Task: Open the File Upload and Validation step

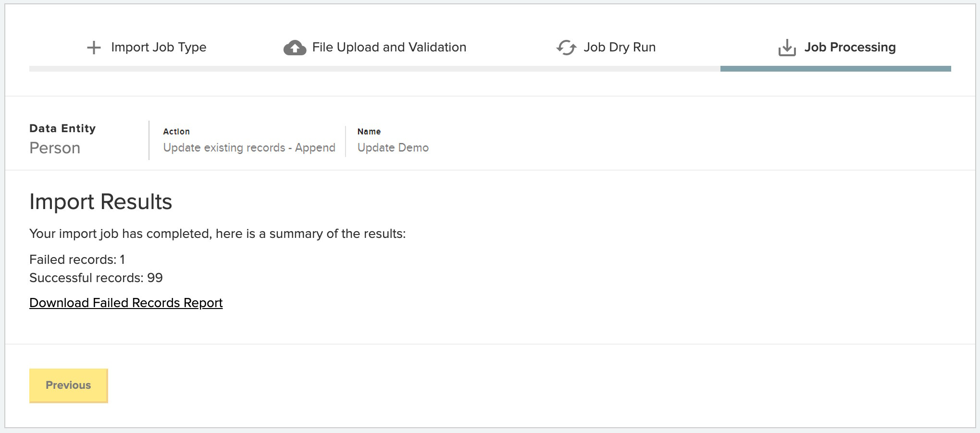Action: [x=389, y=47]
